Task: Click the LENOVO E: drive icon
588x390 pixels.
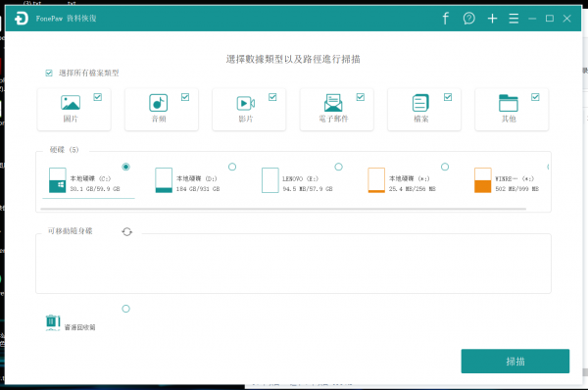Action: 270,180
